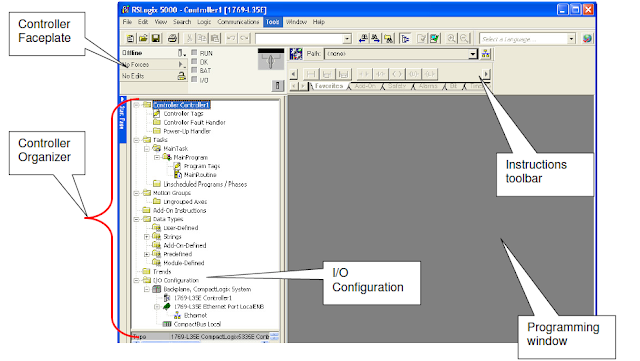Click the Zoom Out magnifier icon
This screenshot has width=640, height=361.
pos(464,38)
